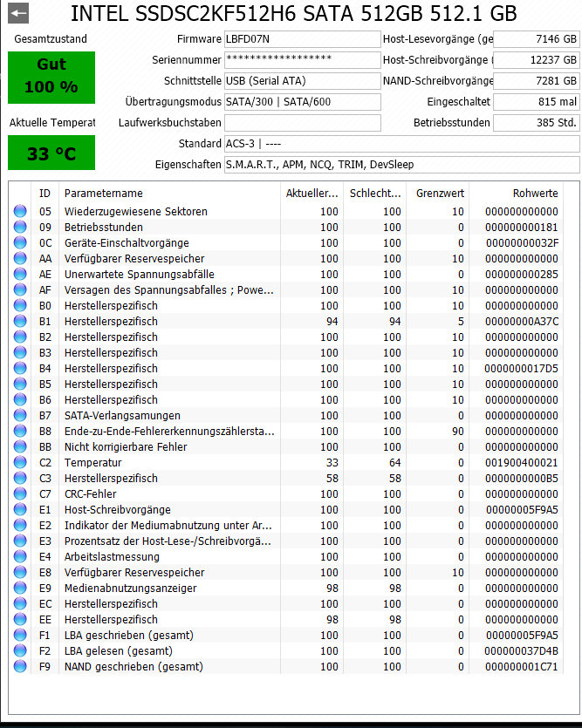Click status orb for Medienabnutzungsanzeiger
Viewport: 582px width, 728px height.
20,588
